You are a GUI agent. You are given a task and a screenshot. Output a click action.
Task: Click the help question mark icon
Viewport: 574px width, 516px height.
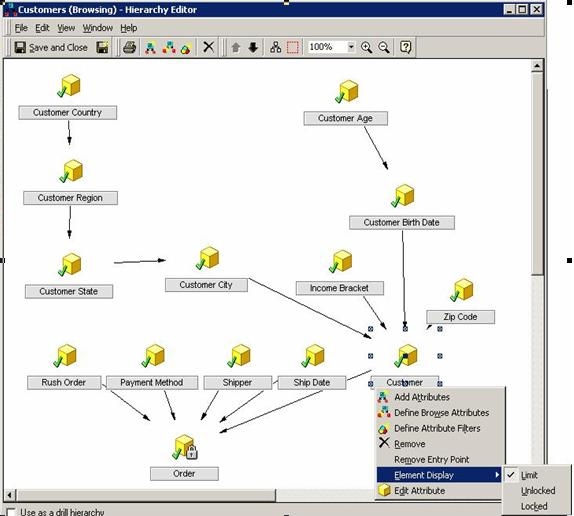(406, 47)
